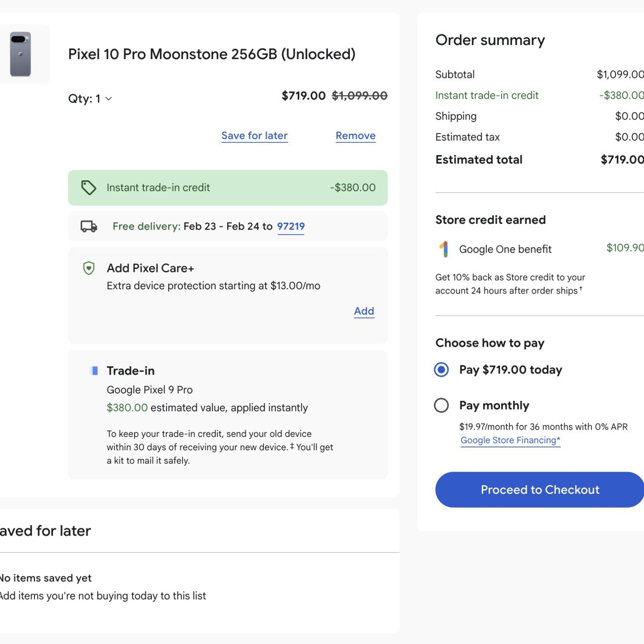This screenshot has height=644, width=644.
Task: Remove the Pixel 10 Pro from cart
Action: click(355, 136)
